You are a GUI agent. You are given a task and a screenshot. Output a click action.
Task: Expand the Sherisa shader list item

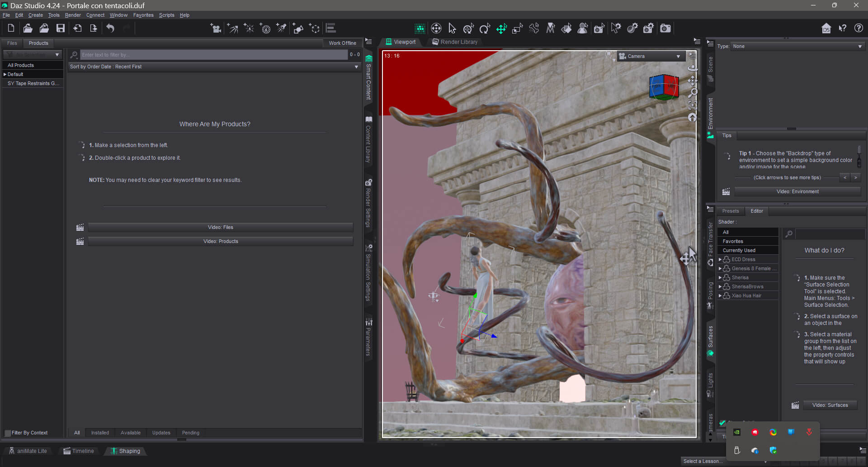pos(720,277)
